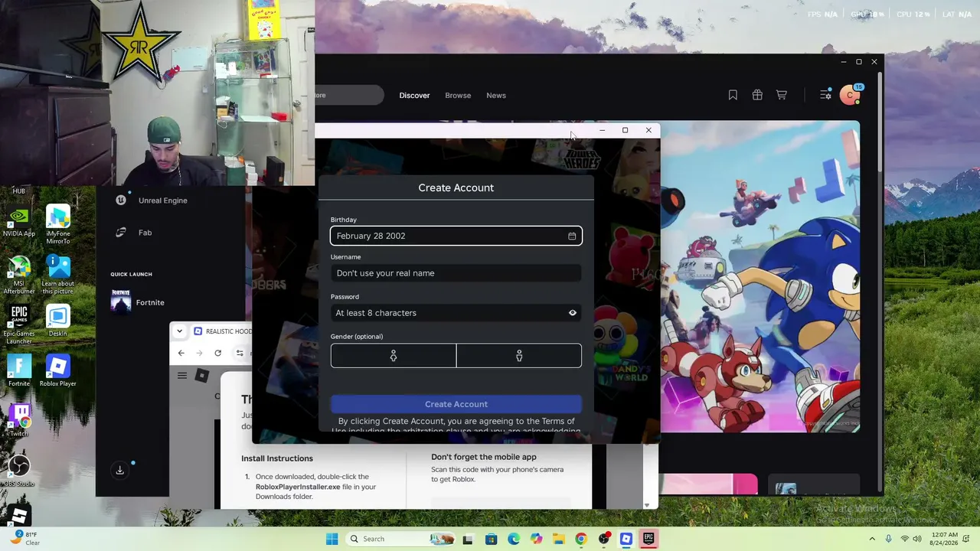The width and height of the screenshot is (980, 551).
Task: Go back in the Chrome browser
Action: click(x=181, y=353)
